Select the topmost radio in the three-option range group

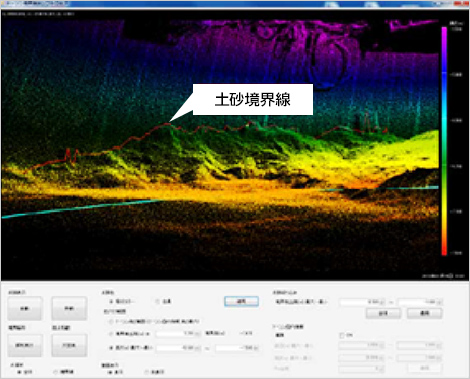point(111,322)
